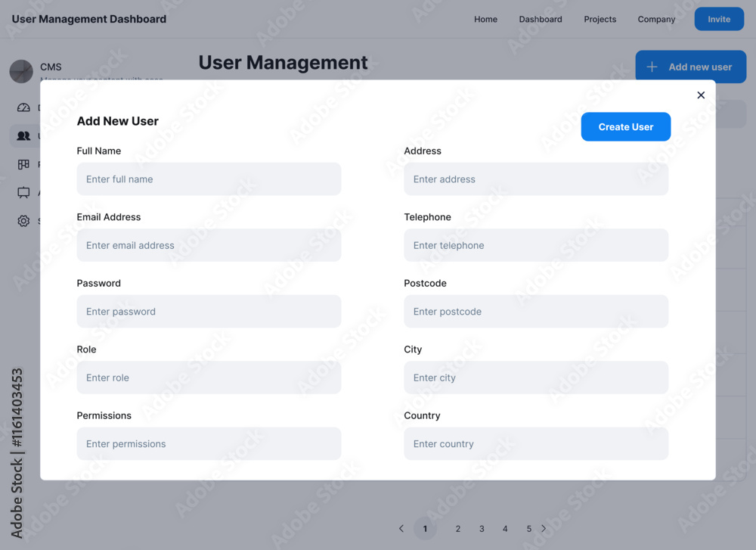Click the Telephone field label
The width and height of the screenshot is (756, 550).
[427, 217]
